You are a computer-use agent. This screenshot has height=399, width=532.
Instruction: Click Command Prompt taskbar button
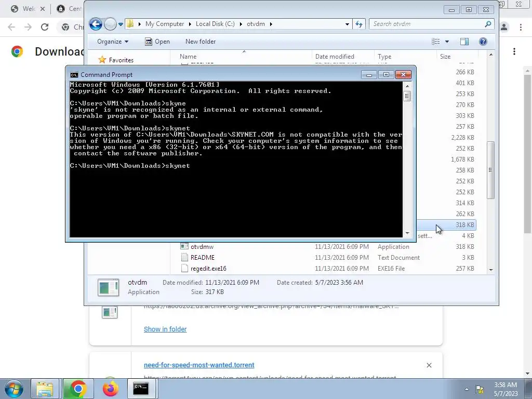tap(140, 389)
